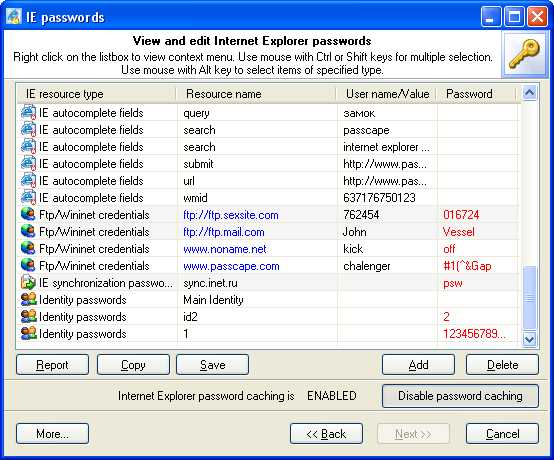Click the Copy button
The image size is (554, 460).
(133, 365)
